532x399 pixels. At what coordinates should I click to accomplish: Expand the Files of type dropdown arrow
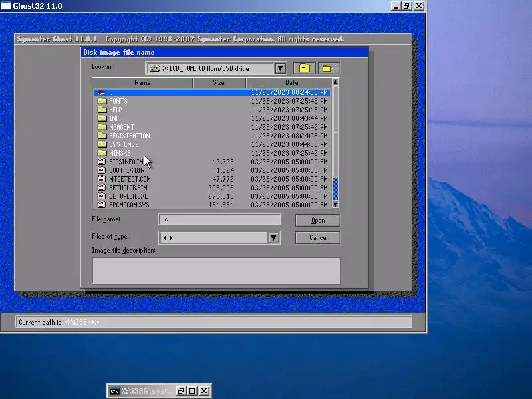pyautogui.click(x=274, y=238)
